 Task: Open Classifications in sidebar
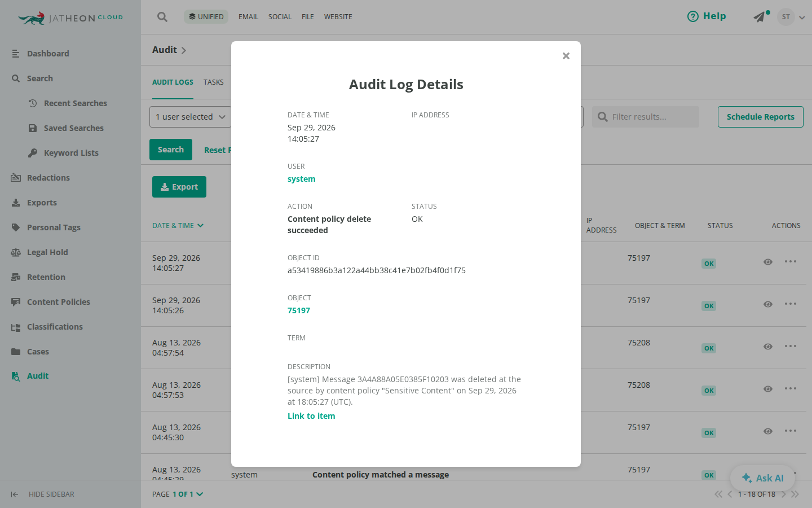[x=55, y=327]
